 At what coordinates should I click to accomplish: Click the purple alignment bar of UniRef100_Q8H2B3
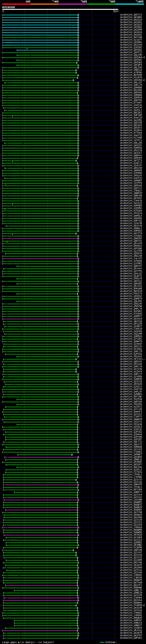[x=41, y=239]
